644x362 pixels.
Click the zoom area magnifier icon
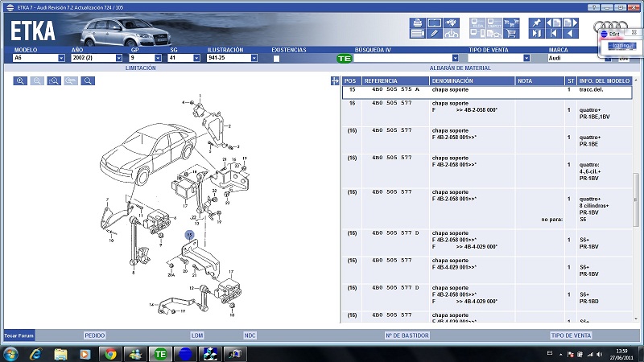pos(54,81)
